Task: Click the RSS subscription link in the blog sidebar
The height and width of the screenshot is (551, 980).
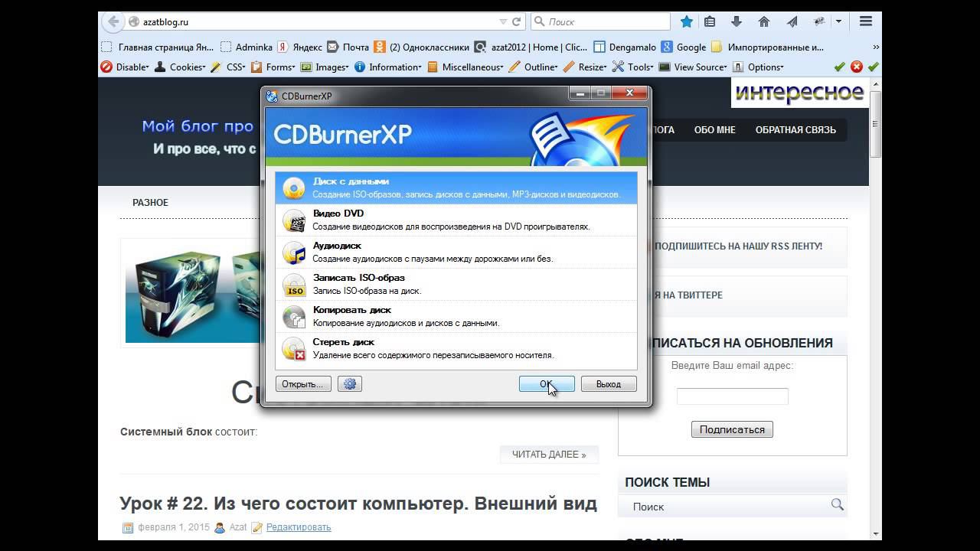Action: (x=738, y=246)
